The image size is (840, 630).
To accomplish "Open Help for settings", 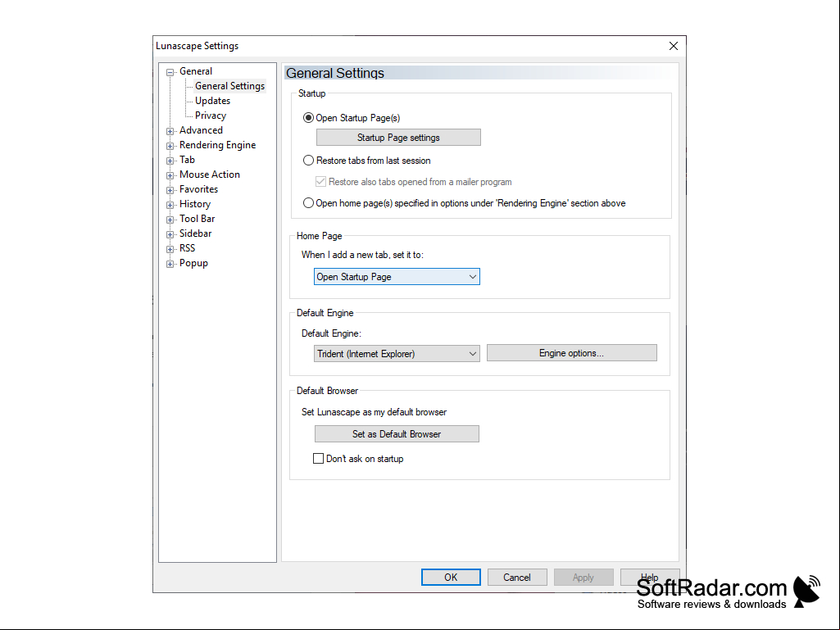I will point(650,578).
